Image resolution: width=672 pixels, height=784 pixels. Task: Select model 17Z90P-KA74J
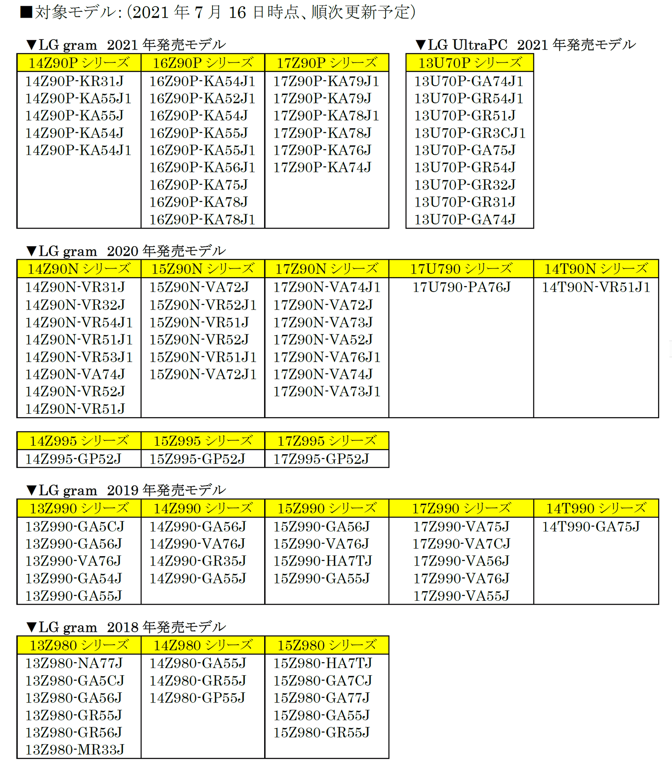tap(322, 167)
